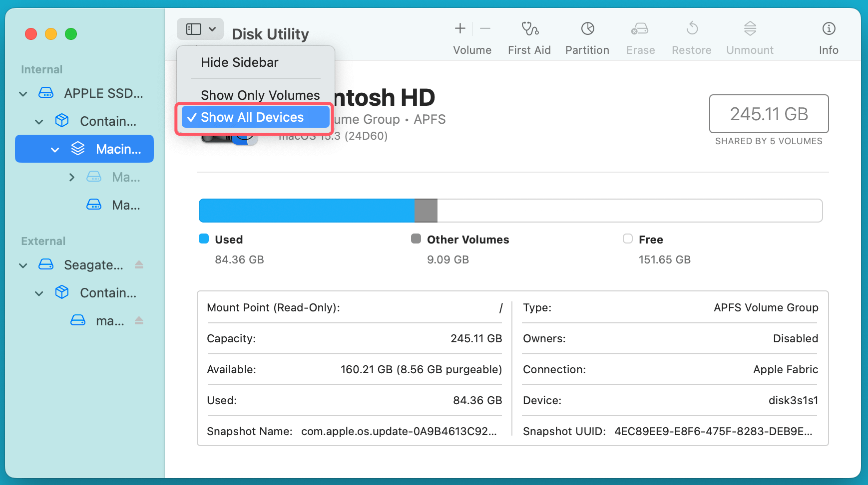Eject the Seagate external drive
868x485 pixels.
point(138,264)
